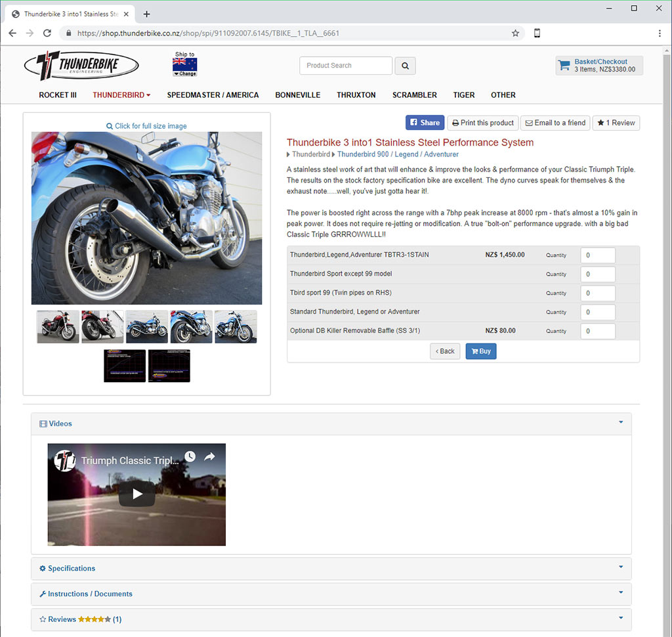The image size is (672, 637).
Task: Click the Back button
Action: tap(445, 351)
